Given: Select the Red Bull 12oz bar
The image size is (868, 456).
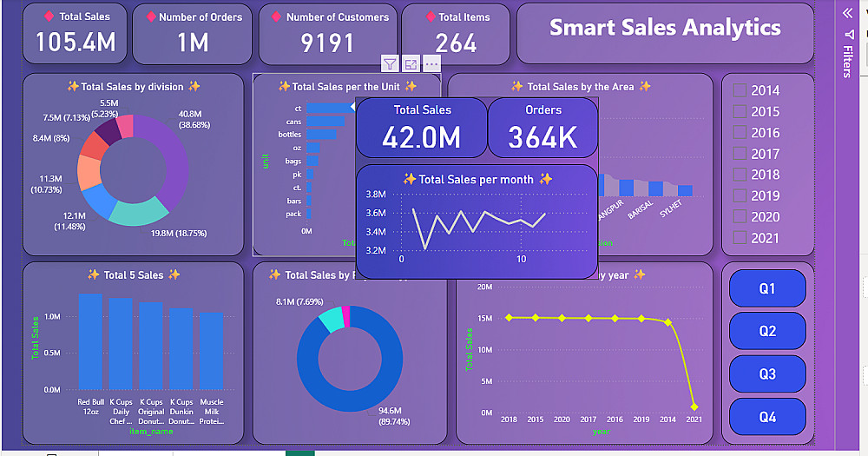Looking at the screenshot, I should pos(90,341).
